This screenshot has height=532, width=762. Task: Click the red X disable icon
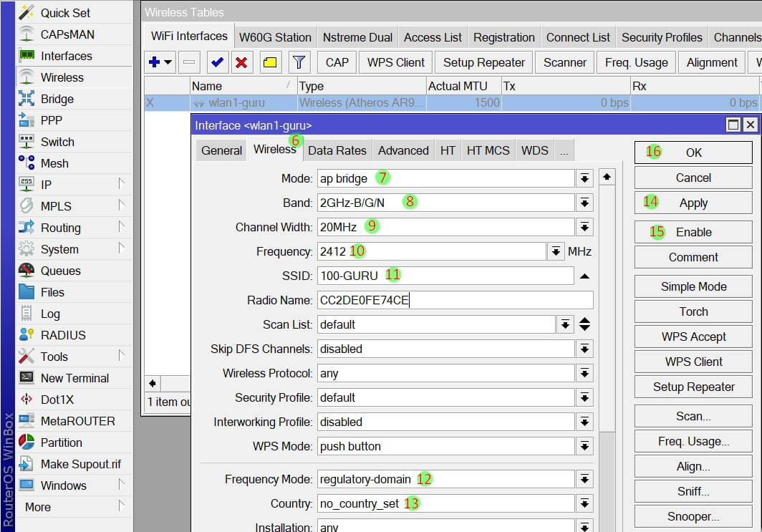pyautogui.click(x=241, y=62)
